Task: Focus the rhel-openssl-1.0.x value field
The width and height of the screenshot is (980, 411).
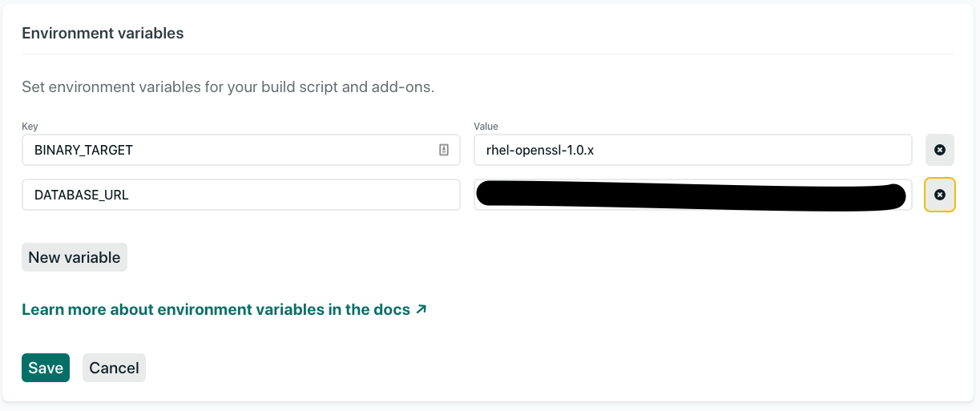Action: point(692,150)
